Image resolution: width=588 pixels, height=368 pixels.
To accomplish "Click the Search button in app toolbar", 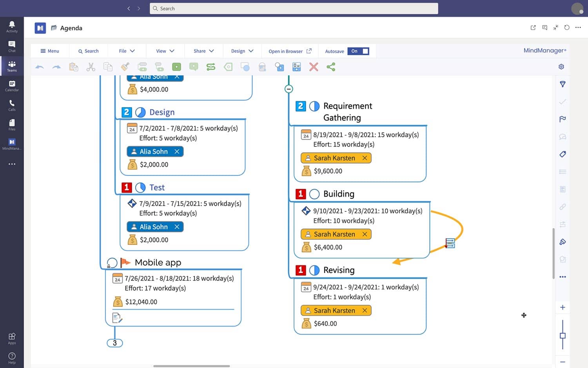I will [x=88, y=51].
